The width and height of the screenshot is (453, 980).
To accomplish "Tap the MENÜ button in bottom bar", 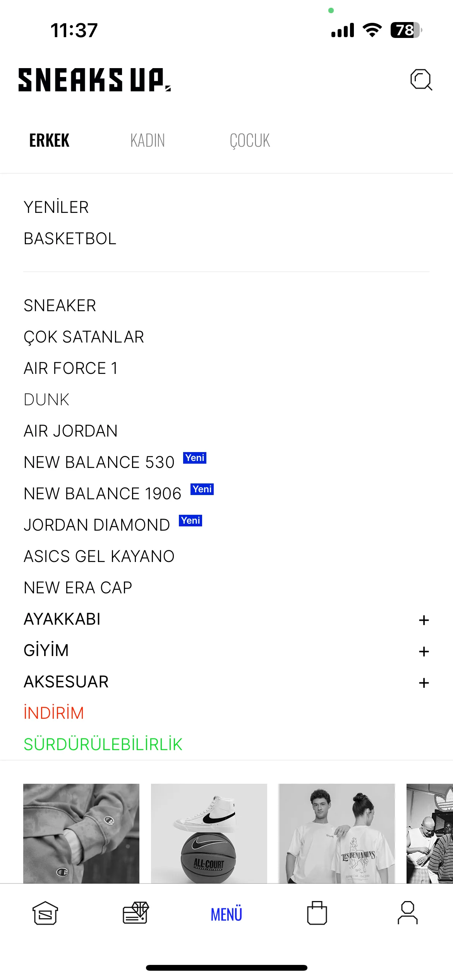I will (226, 914).
